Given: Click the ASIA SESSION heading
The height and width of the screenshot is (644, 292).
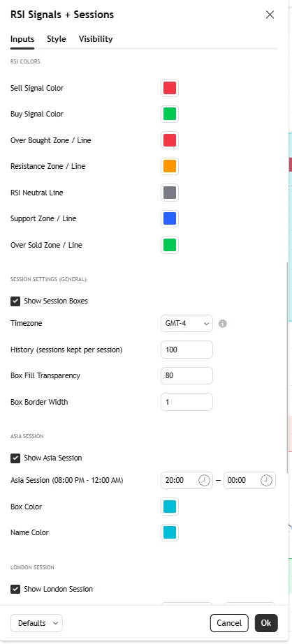Looking at the screenshot, I should [x=27, y=436].
